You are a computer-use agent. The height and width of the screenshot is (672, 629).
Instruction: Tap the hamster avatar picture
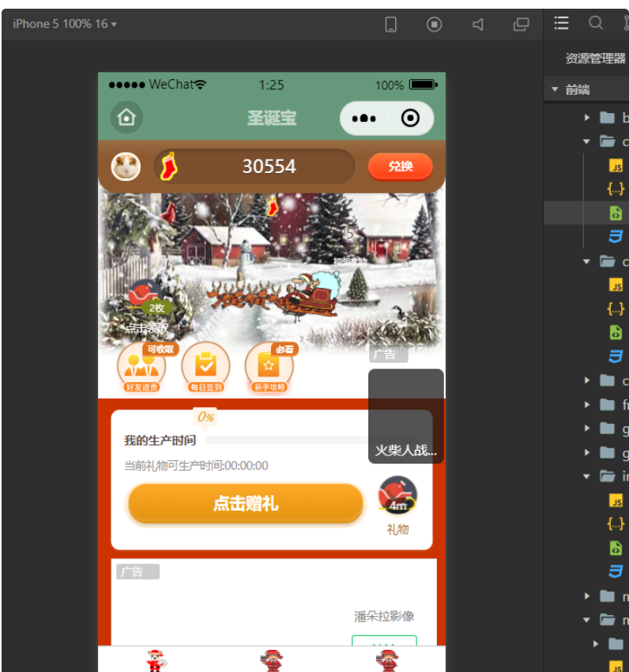[x=126, y=166]
